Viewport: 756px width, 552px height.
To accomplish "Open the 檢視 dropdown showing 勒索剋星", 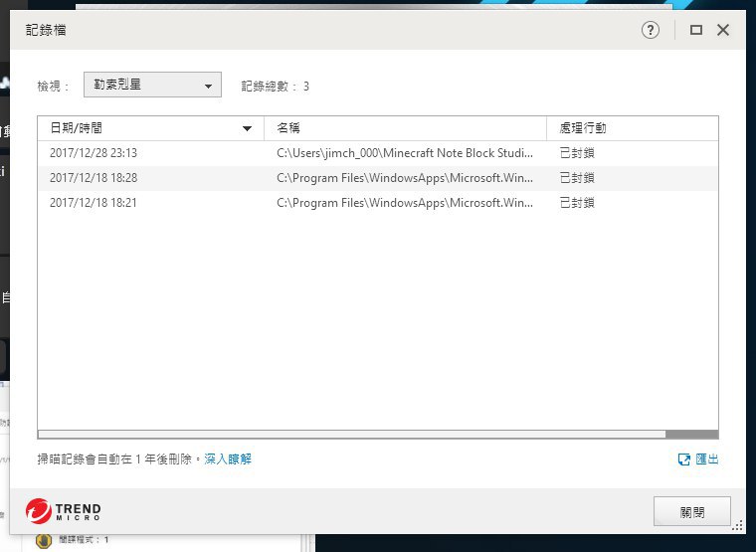I will click(x=152, y=85).
